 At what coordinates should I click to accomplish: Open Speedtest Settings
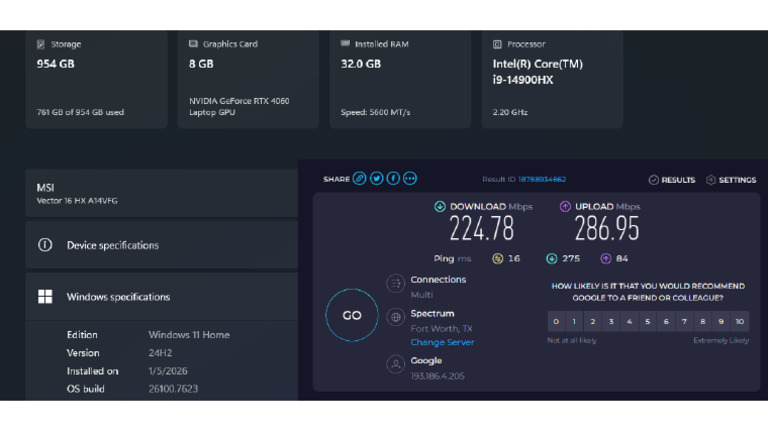pos(731,180)
